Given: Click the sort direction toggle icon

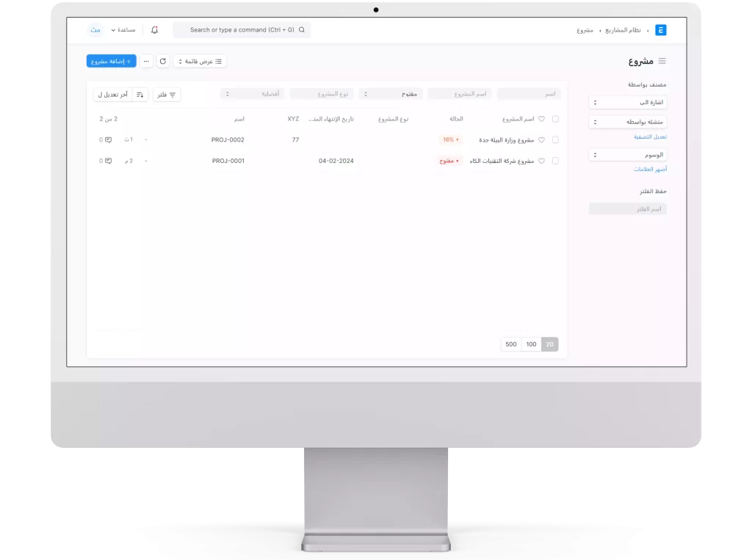Looking at the screenshot, I should 140,95.
